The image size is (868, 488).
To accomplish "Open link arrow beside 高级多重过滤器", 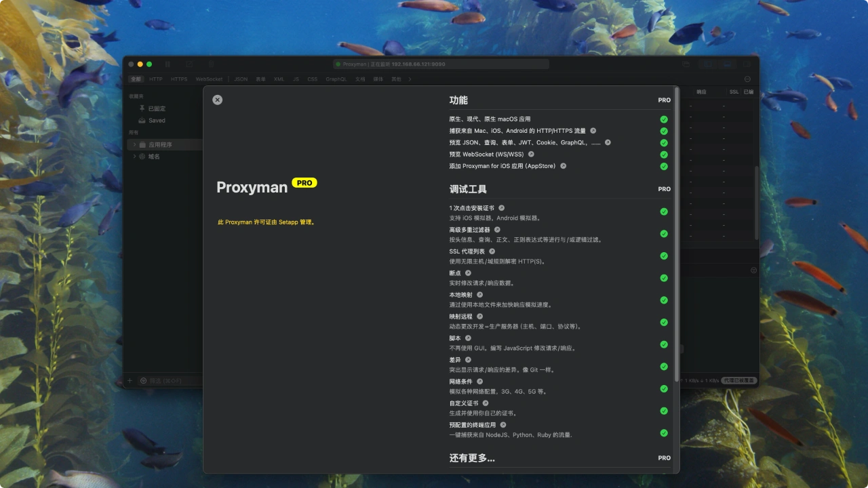I will [x=497, y=230].
